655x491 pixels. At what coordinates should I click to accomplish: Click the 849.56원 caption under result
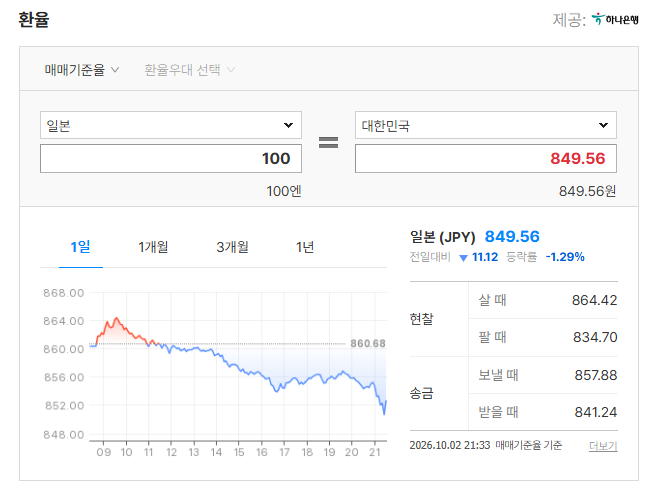(x=587, y=191)
